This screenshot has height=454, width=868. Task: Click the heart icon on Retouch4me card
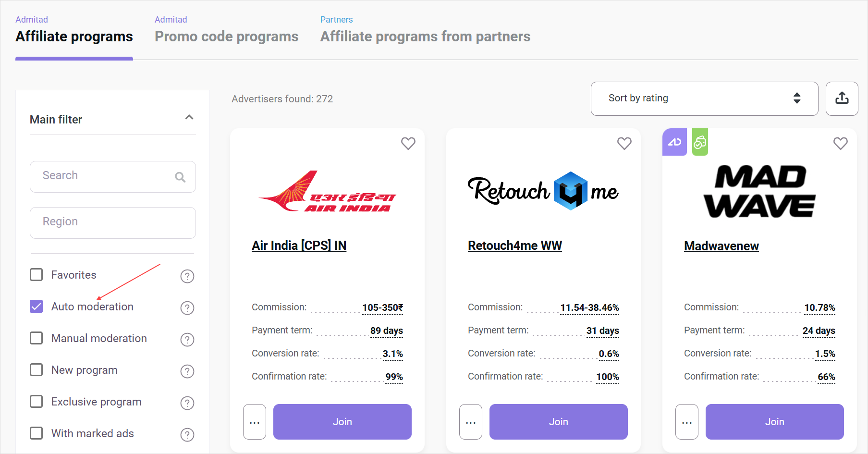[624, 143]
